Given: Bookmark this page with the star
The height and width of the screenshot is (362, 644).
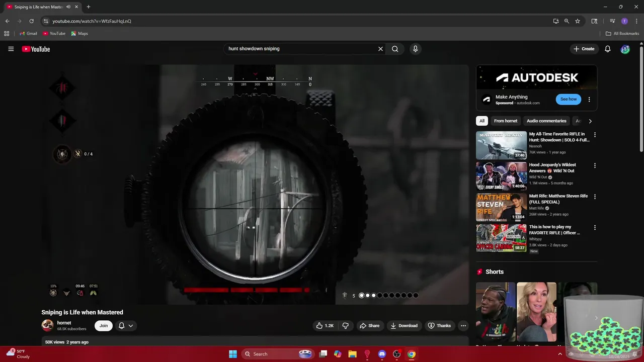Looking at the screenshot, I should (578, 21).
